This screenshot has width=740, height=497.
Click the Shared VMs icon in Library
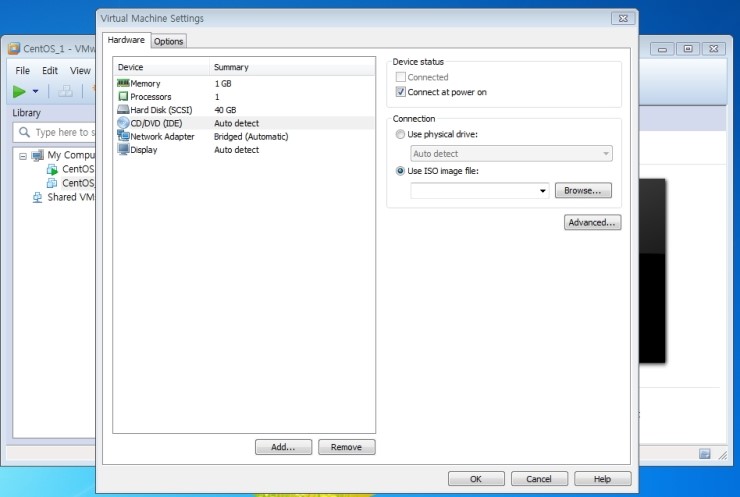point(37,197)
